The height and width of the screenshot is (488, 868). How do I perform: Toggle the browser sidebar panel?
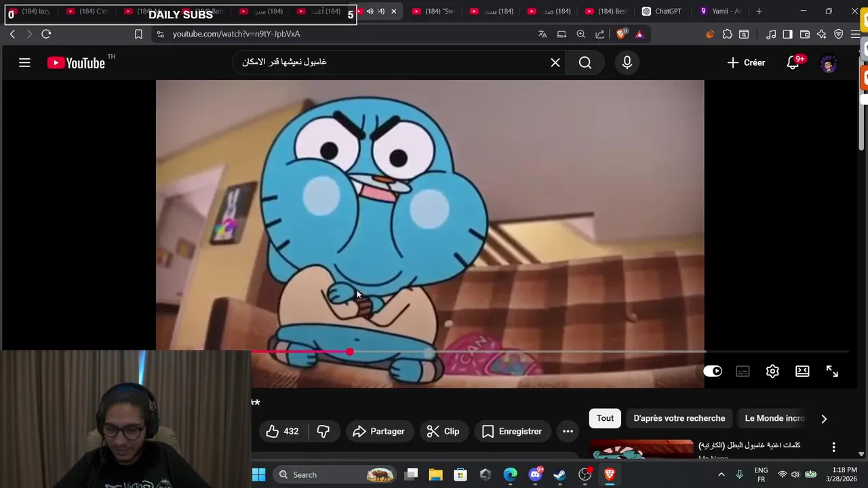(787, 34)
